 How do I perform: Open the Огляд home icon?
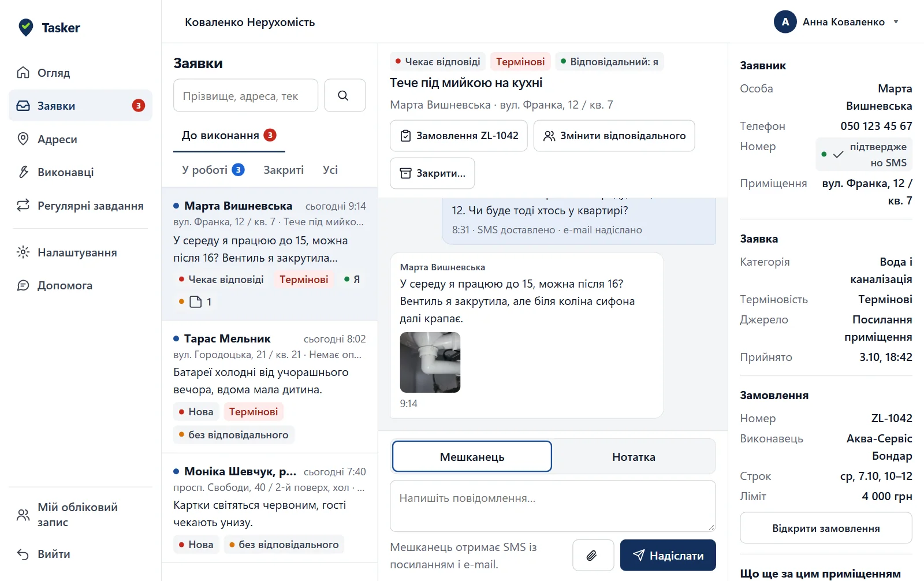[x=23, y=72]
